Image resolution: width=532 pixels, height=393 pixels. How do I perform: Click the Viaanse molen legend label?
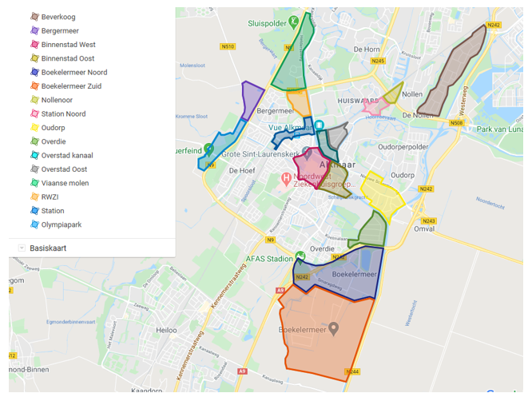[65, 183]
